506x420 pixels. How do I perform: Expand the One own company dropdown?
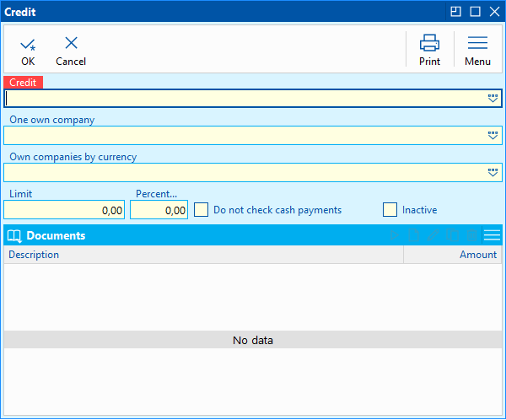(493, 136)
